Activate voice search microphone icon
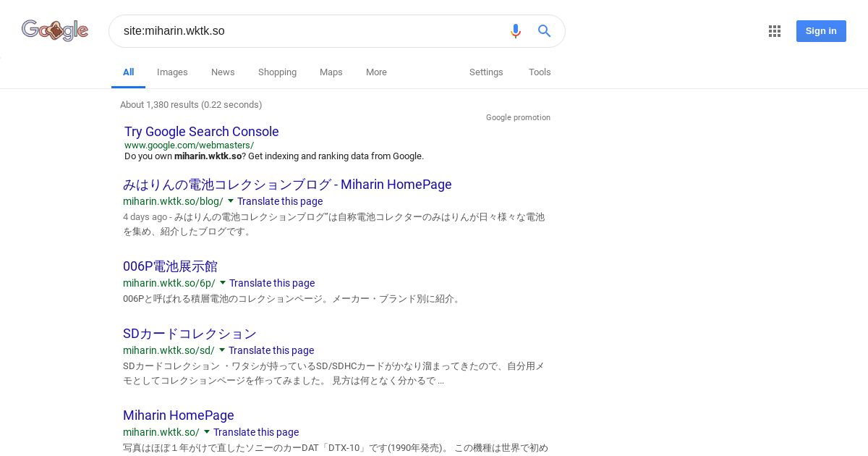 click(515, 31)
